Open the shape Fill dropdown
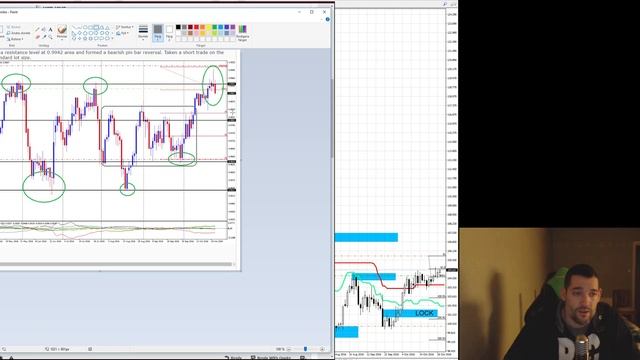The height and width of the screenshot is (360, 640). pyautogui.click(x=122, y=33)
